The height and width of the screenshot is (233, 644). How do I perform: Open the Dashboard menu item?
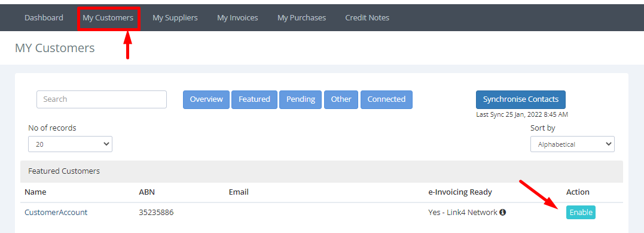pos(44,18)
